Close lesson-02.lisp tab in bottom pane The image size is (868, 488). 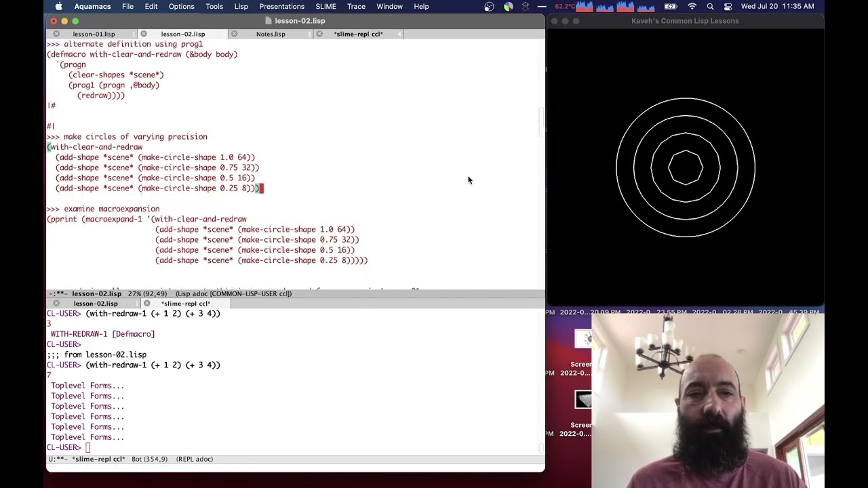tap(56, 304)
